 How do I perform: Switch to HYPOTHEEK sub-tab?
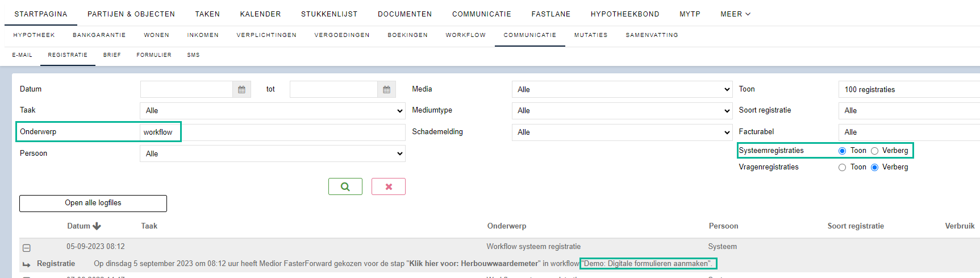click(34, 35)
